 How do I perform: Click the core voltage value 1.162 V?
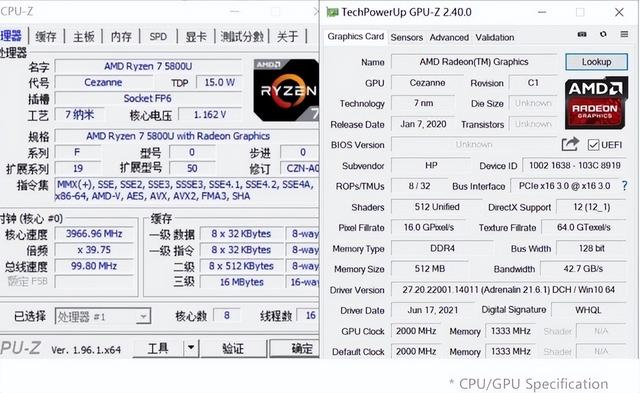[x=210, y=115]
